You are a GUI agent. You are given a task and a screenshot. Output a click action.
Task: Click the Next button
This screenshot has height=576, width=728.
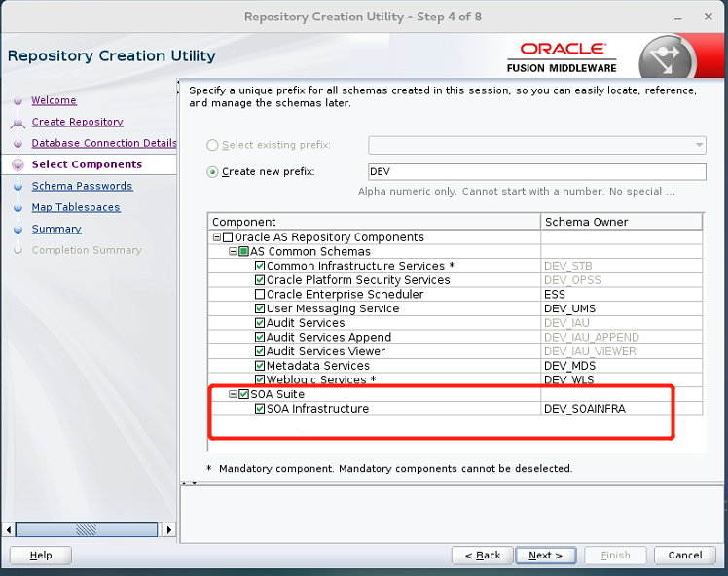pos(546,556)
